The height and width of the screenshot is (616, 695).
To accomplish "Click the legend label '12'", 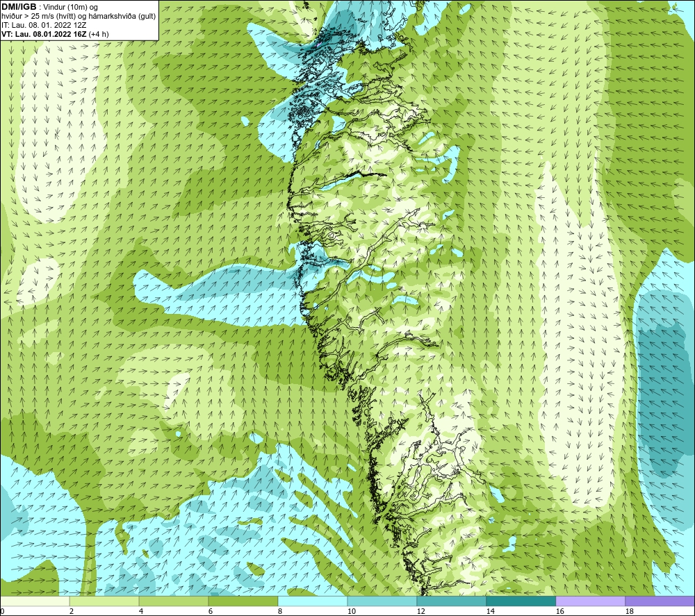I will 420,612.
